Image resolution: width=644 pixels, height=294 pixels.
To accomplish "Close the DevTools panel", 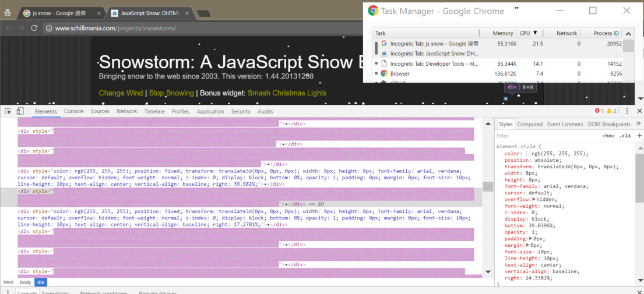I will 639,111.
